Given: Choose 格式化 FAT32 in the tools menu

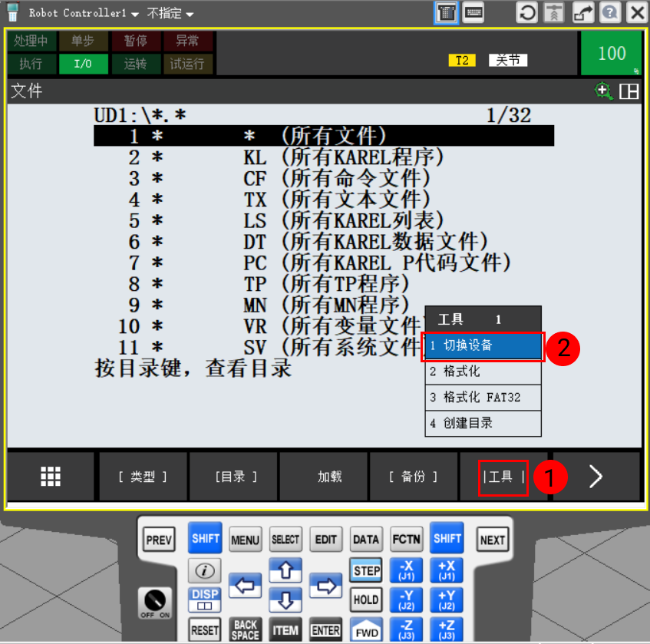Looking at the screenshot, I should tap(482, 397).
